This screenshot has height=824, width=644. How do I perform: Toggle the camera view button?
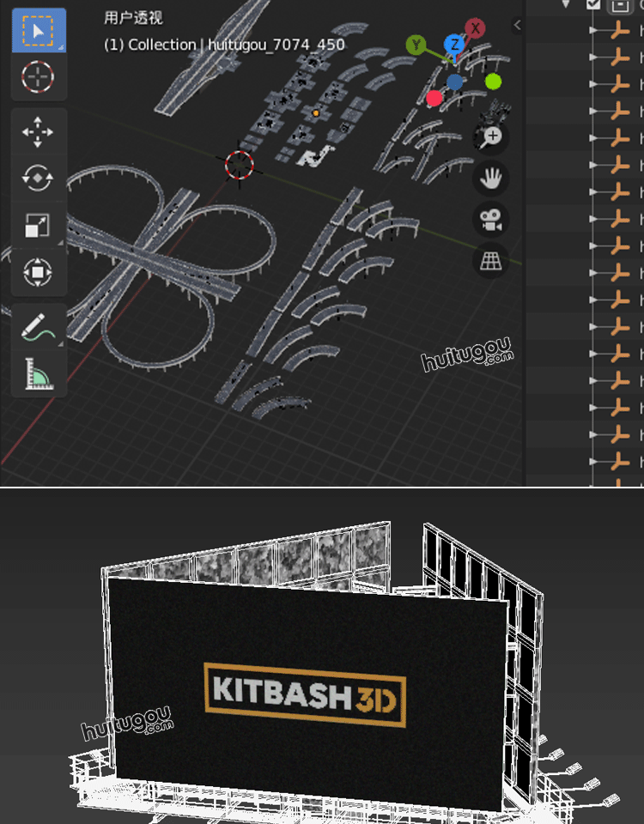[490, 219]
